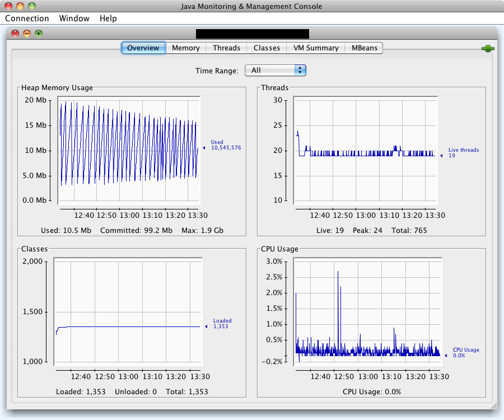Click the CPU Usage chart
The image size is (504, 420).
[x=367, y=311]
